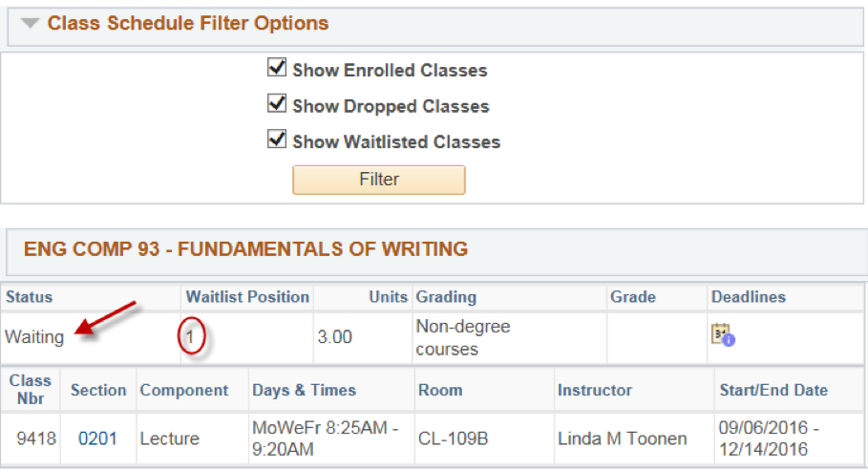This screenshot has width=868, height=471.
Task: Collapse the Class Schedule Filter Options triangle
Action: click(x=30, y=23)
